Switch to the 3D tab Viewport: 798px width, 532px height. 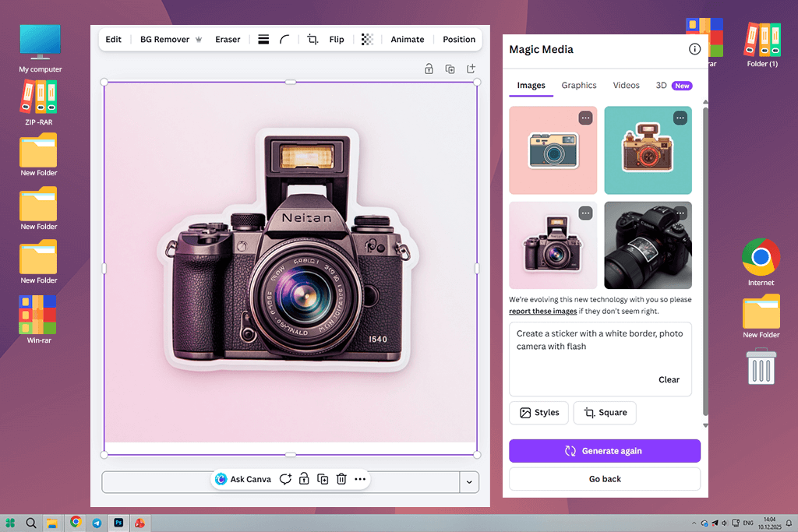(673, 86)
